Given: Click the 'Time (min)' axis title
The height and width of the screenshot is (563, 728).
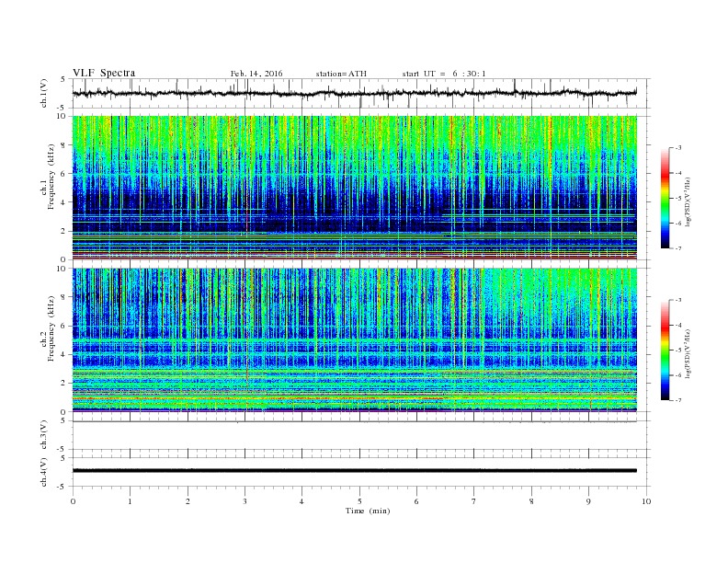Looking at the screenshot, I should pos(368,511).
